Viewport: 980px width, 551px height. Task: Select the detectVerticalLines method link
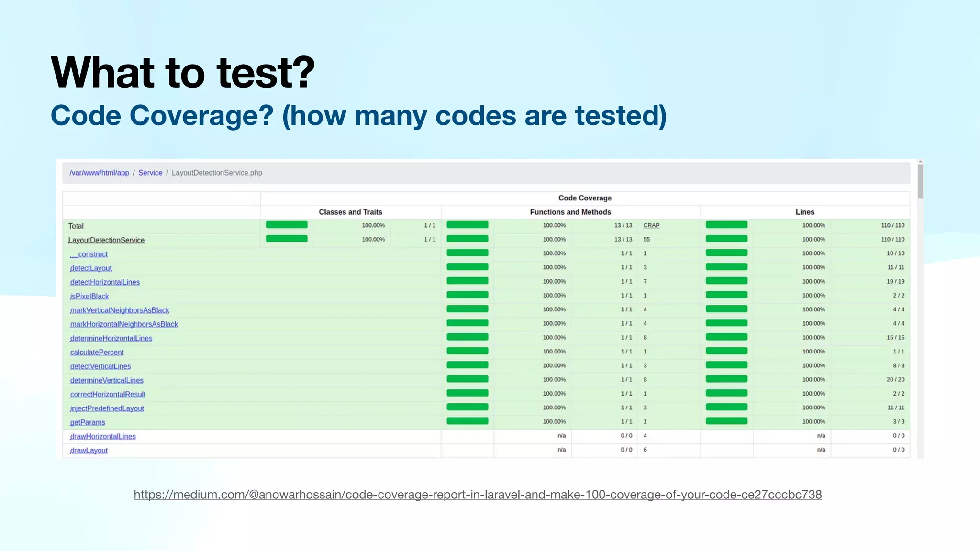(x=100, y=366)
